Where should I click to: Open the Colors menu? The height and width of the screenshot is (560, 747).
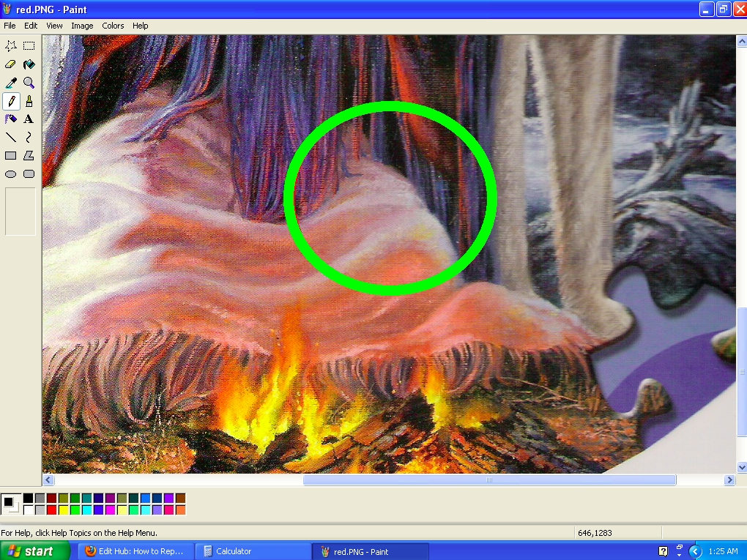point(113,26)
